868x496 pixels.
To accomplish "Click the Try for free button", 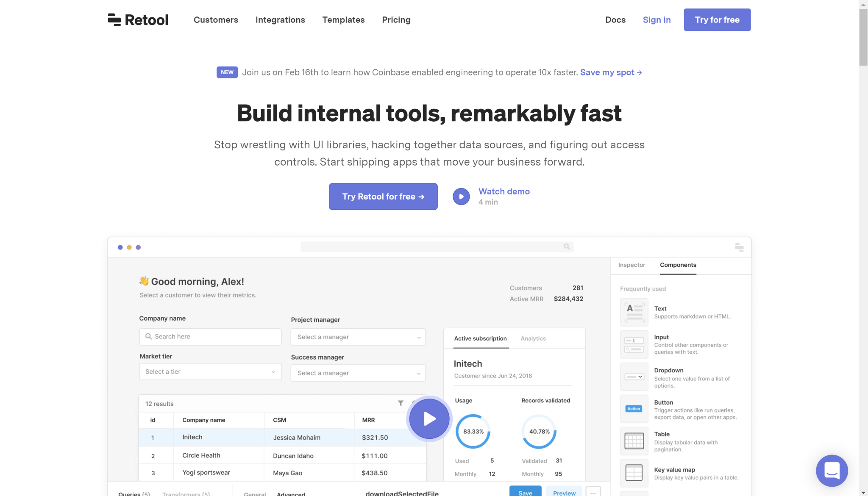I will pyautogui.click(x=717, y=20).
